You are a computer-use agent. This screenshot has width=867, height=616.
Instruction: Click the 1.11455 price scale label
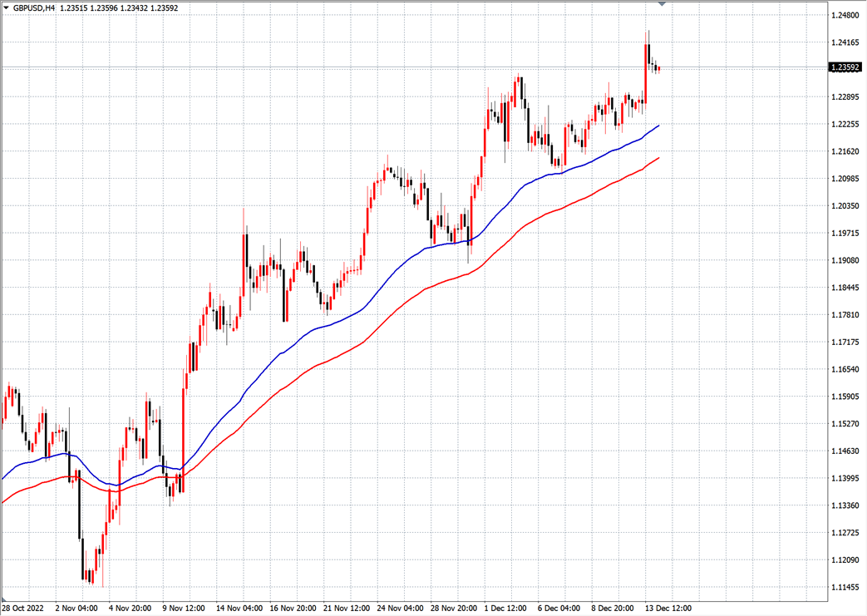pos(845,587)
